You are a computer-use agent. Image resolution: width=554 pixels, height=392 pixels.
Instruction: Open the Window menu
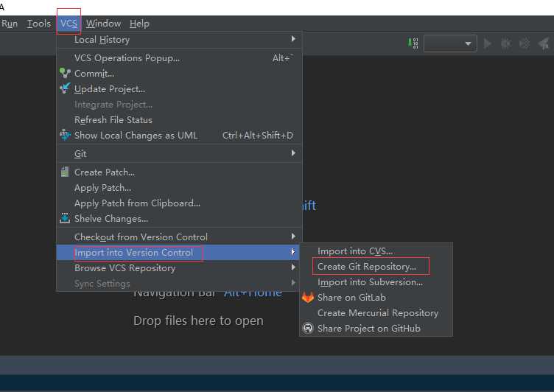(x=104, y=24)
